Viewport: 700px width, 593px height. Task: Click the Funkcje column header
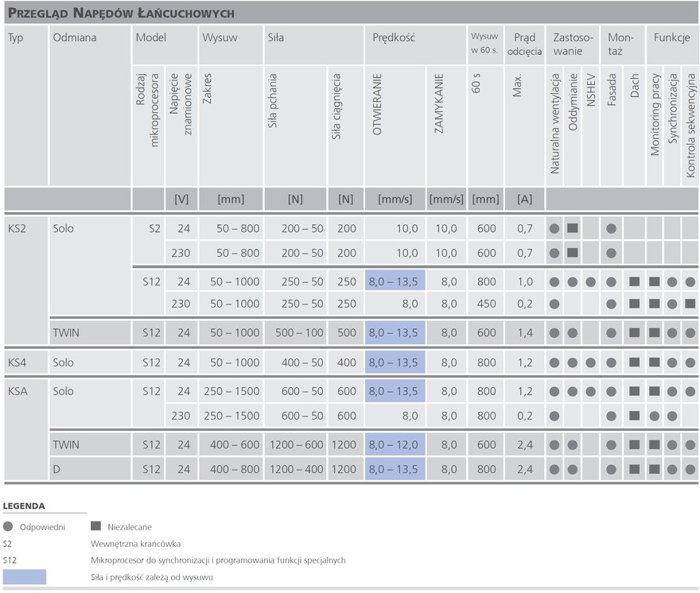click(671, 37)
